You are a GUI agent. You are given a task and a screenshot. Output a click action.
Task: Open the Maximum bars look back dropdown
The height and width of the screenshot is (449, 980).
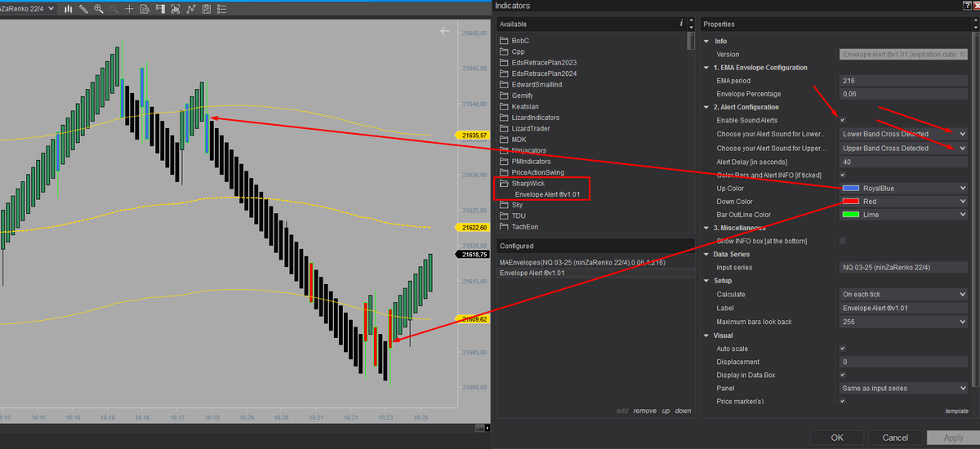903,322
